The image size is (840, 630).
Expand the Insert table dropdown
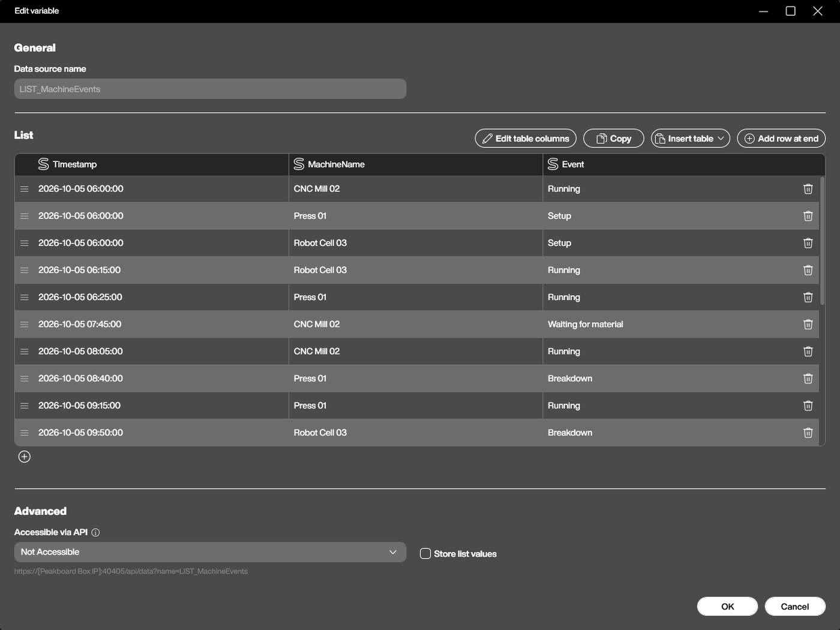click(691, 139)
